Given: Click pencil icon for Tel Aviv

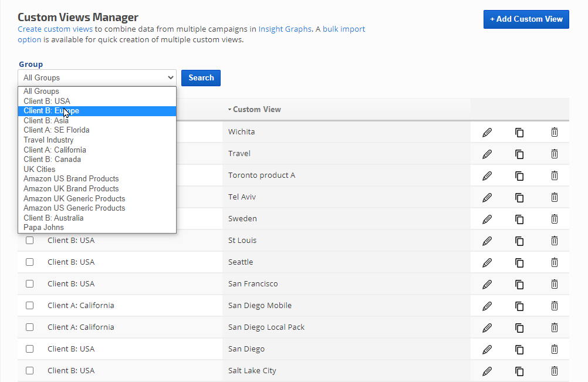Looking at the screenshot, I should (x=486, y=197).
